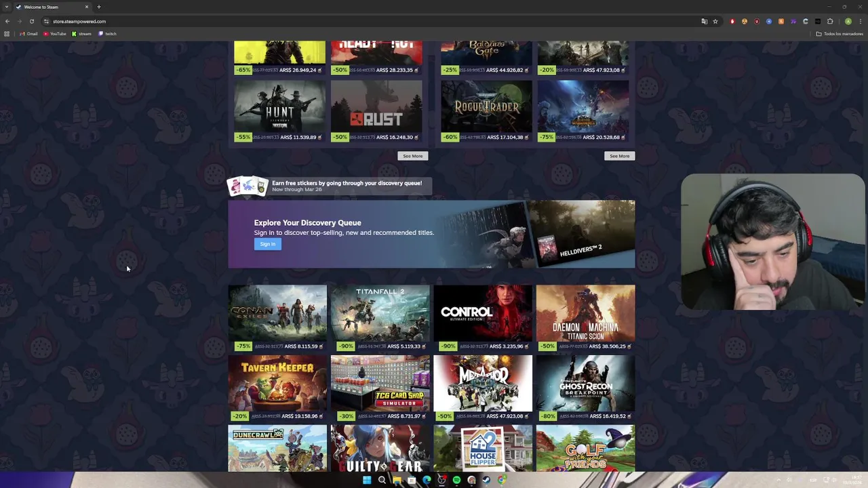Open the purple extension icon

point(793,21)
